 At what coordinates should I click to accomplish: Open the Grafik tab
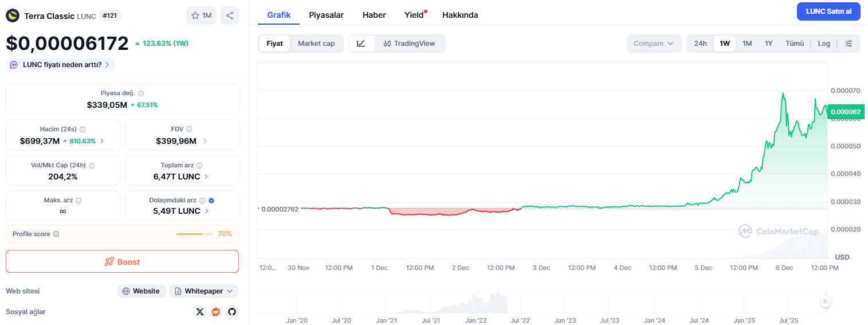(279, 15)
